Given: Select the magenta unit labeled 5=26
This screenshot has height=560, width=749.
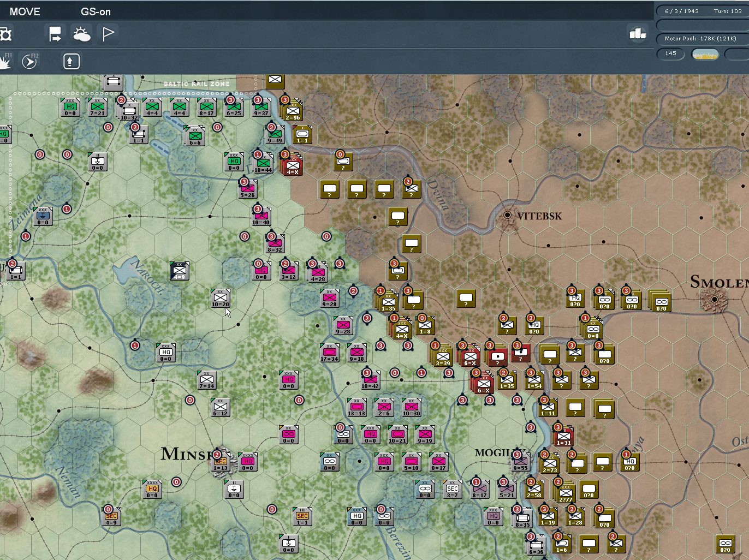Looking at the screenshot, I should 248,189.
